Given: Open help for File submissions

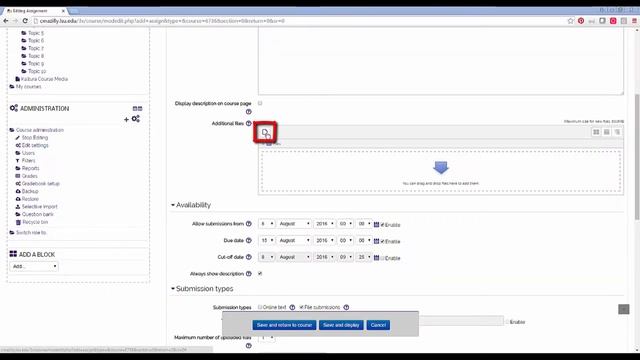Looking at the screenshot, I should [x=346, y=307].
